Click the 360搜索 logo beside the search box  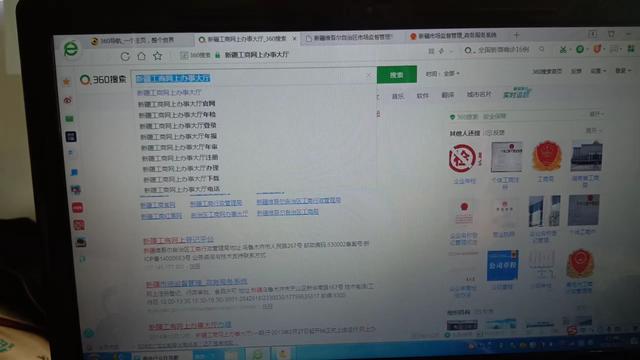(x=103, y=79)
